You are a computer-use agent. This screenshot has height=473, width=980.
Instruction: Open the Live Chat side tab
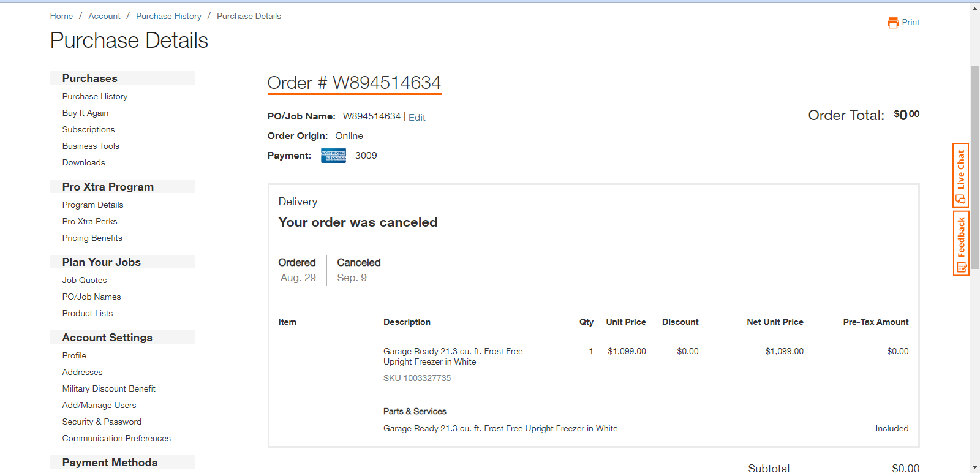coord(960,176)
